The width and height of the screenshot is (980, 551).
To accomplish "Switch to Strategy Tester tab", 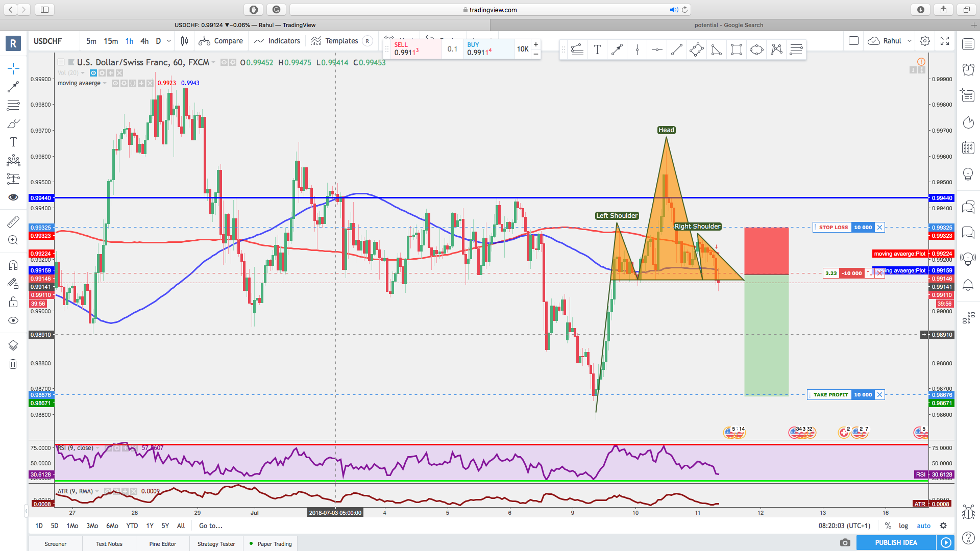I will click(x=216, y=544).
